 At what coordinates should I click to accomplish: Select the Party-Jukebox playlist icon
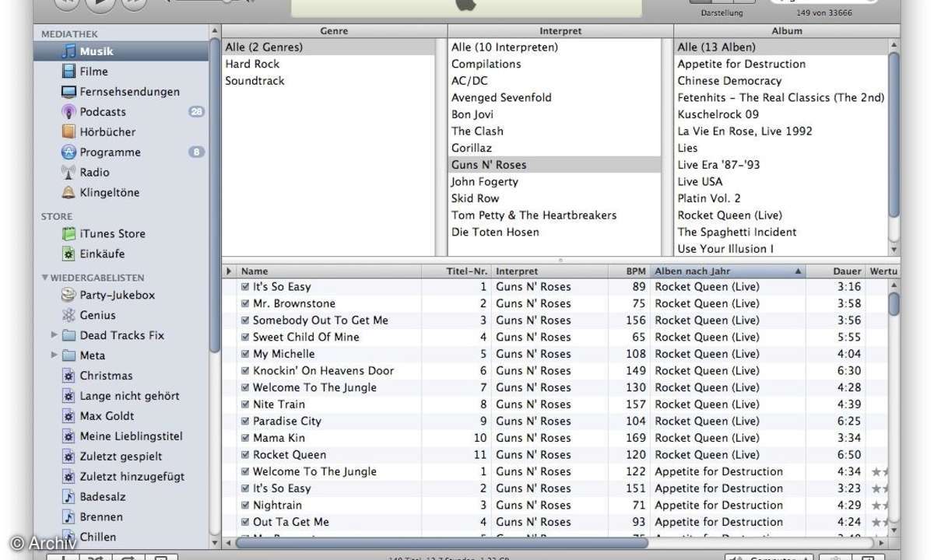point(68,295)
